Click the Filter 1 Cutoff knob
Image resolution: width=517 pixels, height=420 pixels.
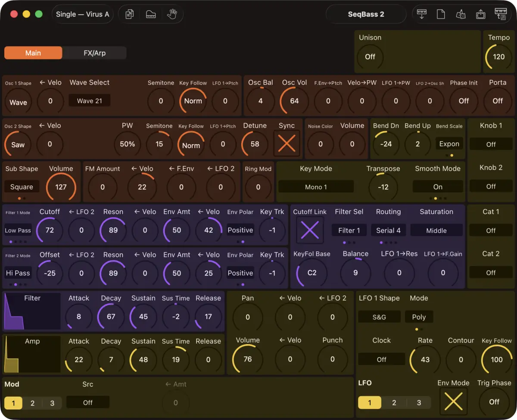point(50,230)
